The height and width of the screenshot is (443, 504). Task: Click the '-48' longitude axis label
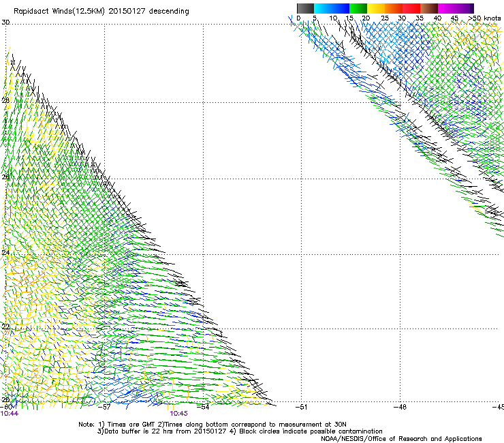tap(400, 407)
